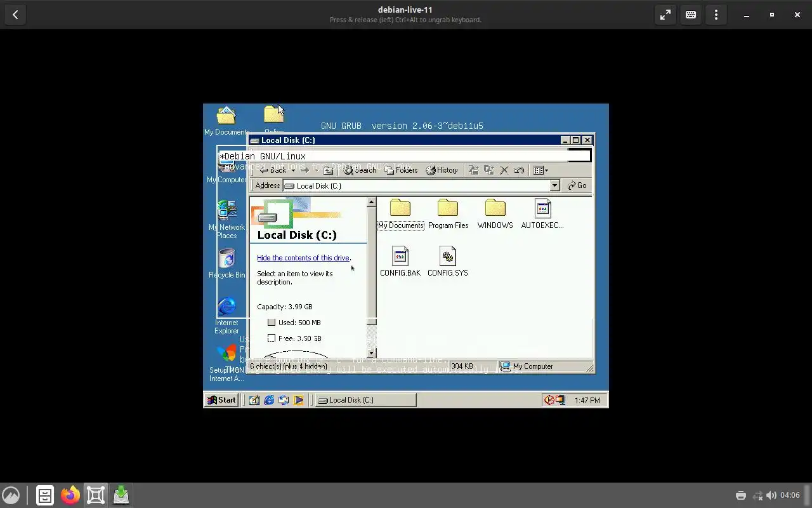Open the Online folder desktop icon
Viewport: 812px width, 508px height.
[x=274, y=120]
